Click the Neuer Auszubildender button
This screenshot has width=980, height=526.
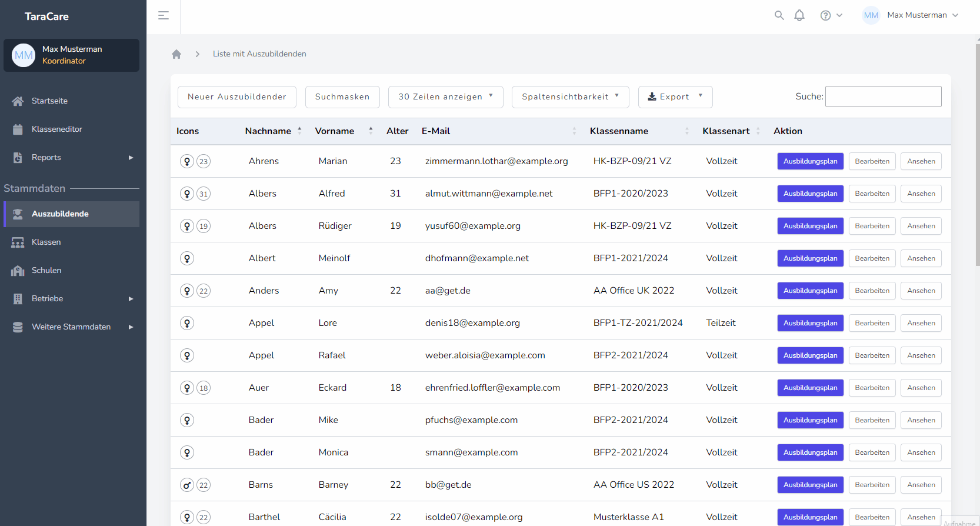(237, 97)
